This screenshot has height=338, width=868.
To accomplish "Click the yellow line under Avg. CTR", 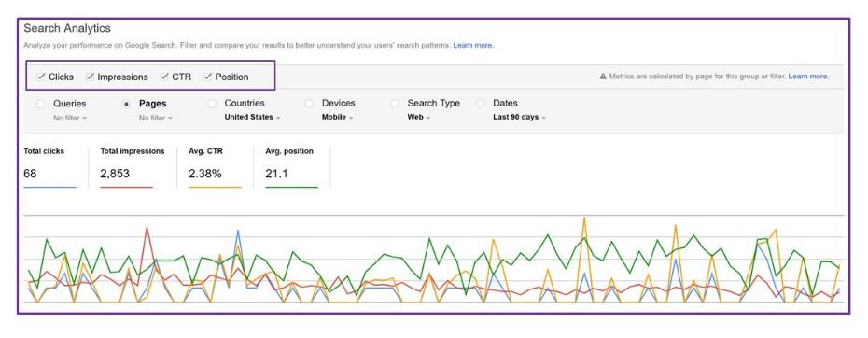I will point(215,188).
